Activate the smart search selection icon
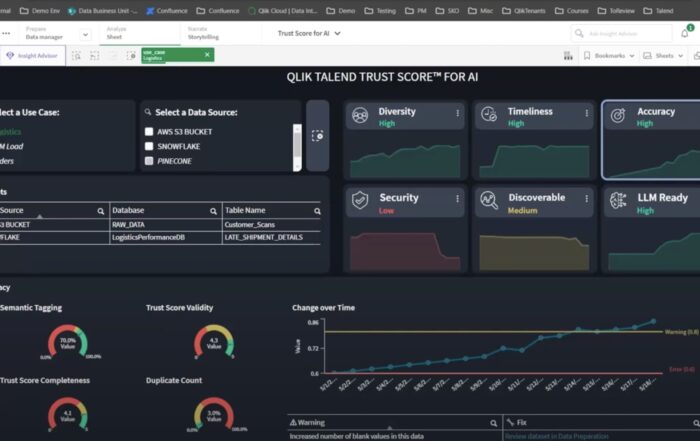This screenshot has width=700, height=441. (x=76, y=56)
